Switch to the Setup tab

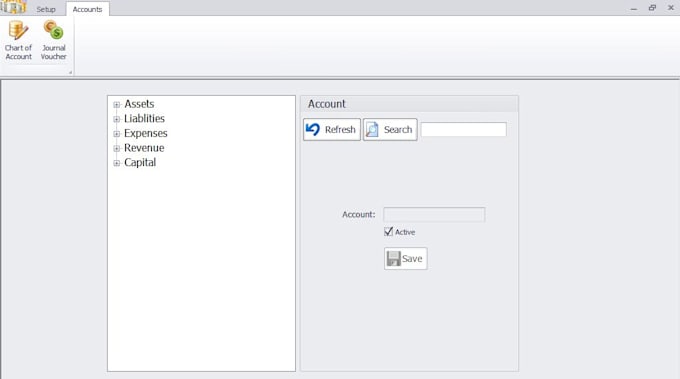pos(46,9)
